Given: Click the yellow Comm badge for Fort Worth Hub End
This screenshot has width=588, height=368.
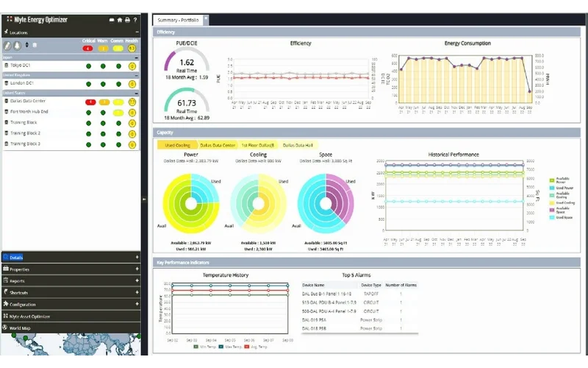Looking at the screenshot, I should pyautogui.click(x=118, y=113).
